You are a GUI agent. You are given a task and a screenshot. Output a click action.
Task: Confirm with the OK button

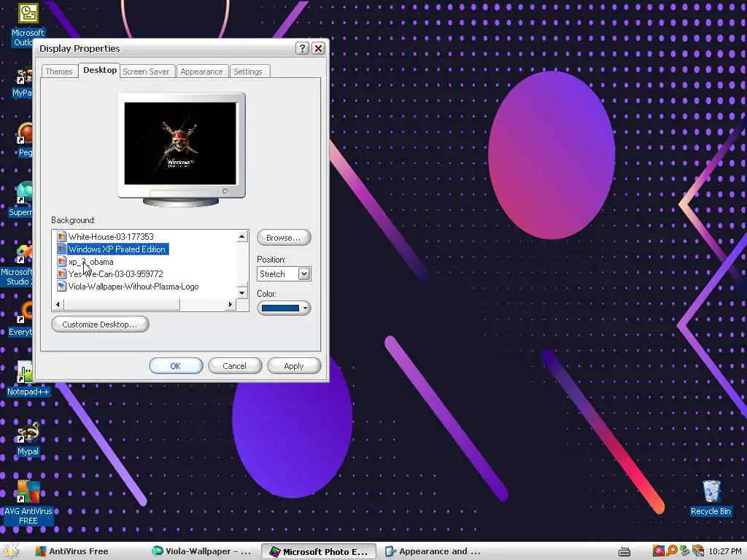(176, 366)
